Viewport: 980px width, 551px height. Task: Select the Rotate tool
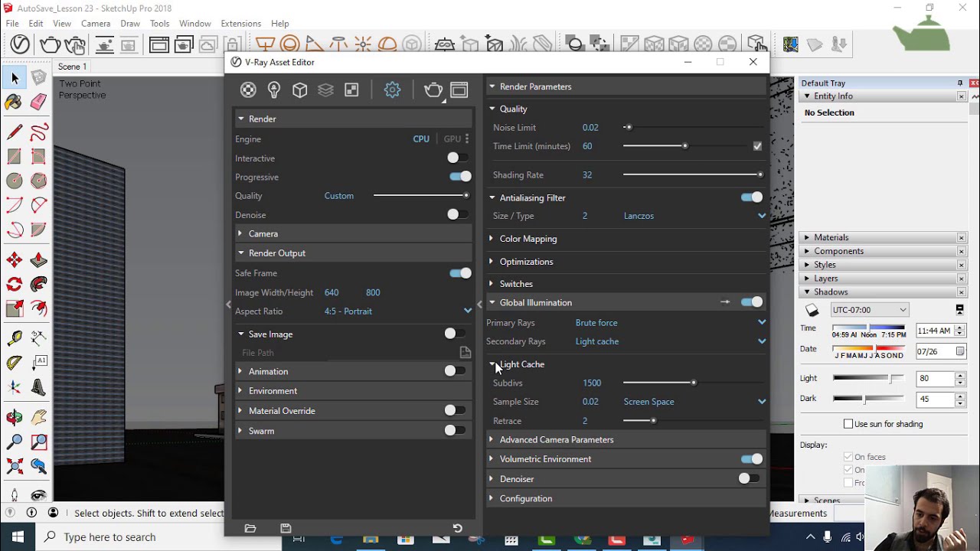pos(14,285)
